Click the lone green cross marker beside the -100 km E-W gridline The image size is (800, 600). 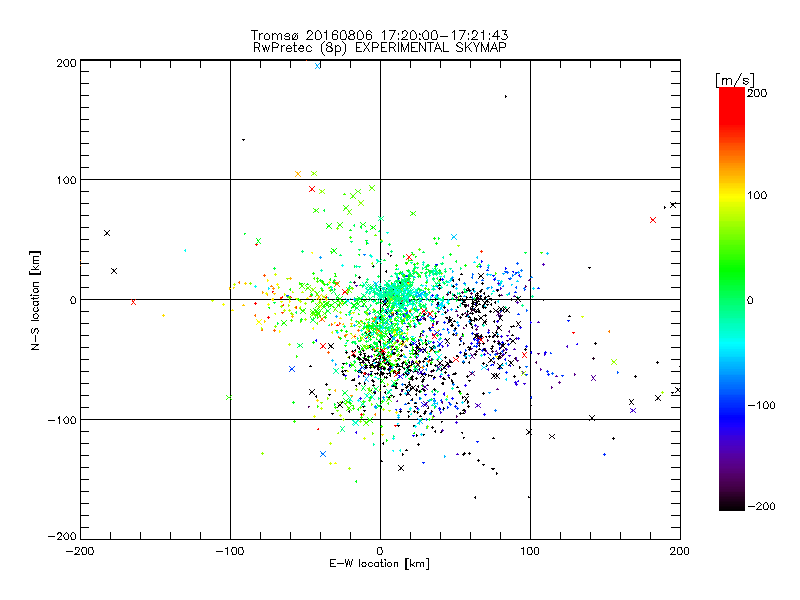coord(229,397)
